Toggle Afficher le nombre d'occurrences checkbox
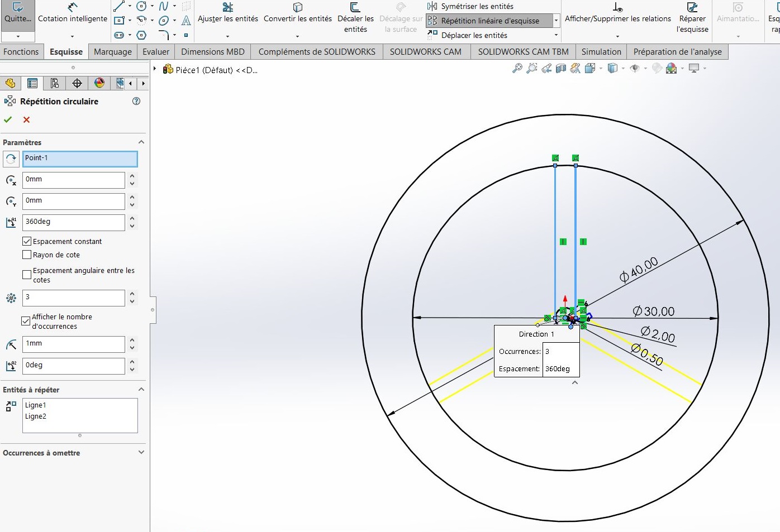Image resolution: width=780 pixels, height=532 pixels. [26, 321]
